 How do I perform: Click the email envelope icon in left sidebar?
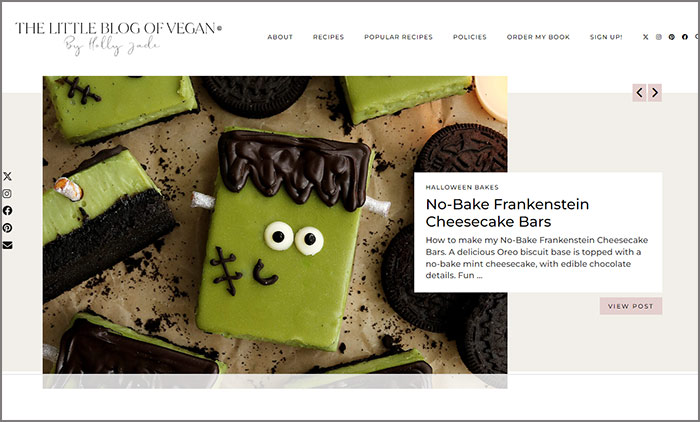coord(7,245)
